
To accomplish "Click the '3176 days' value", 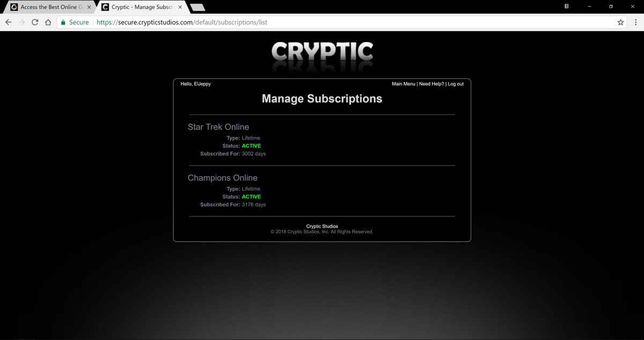I will 254,205.
